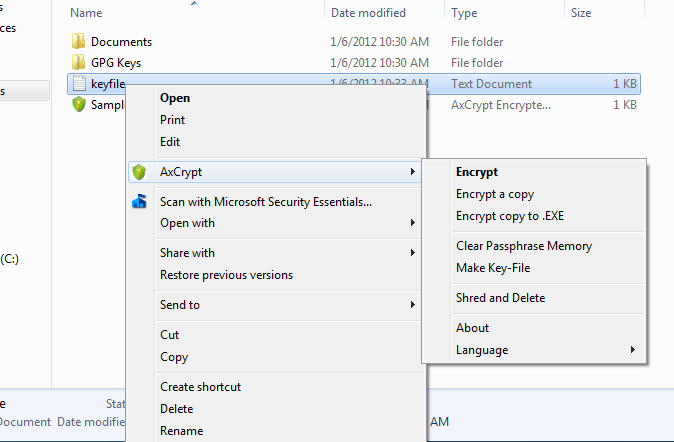Expand the Share with submenu arrow
Viewport: 674px width, 442px height.
point(412,252)
